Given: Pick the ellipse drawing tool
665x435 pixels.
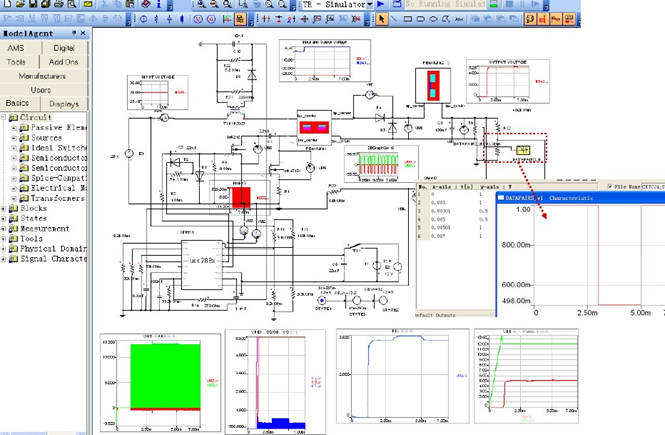Looking at the screenshot, I should coord(433,19).
